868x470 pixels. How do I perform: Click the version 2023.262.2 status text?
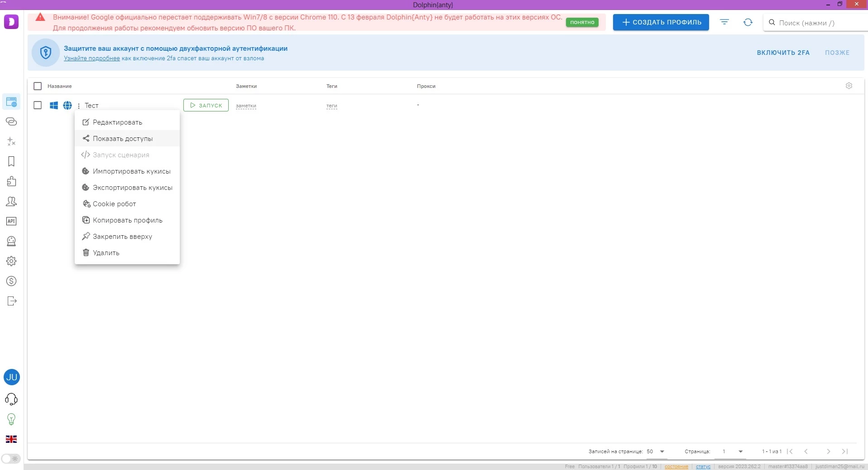(739, 466)
